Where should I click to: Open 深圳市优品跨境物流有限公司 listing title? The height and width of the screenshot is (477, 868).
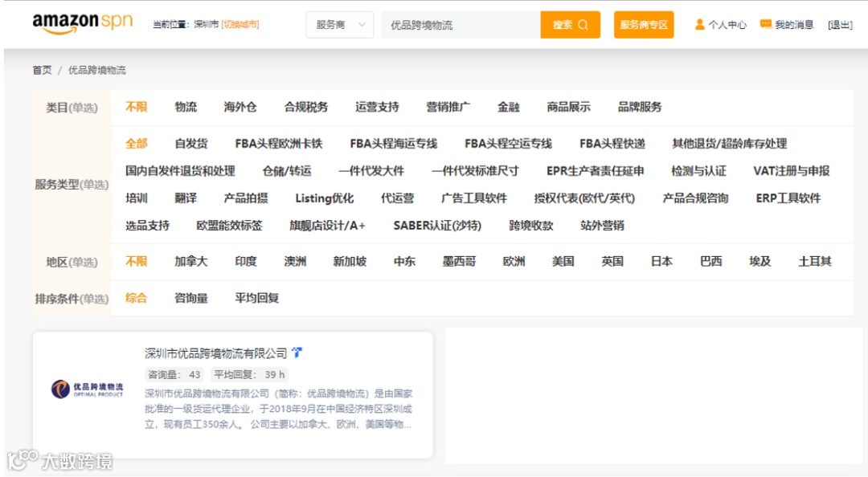[216, 353]
